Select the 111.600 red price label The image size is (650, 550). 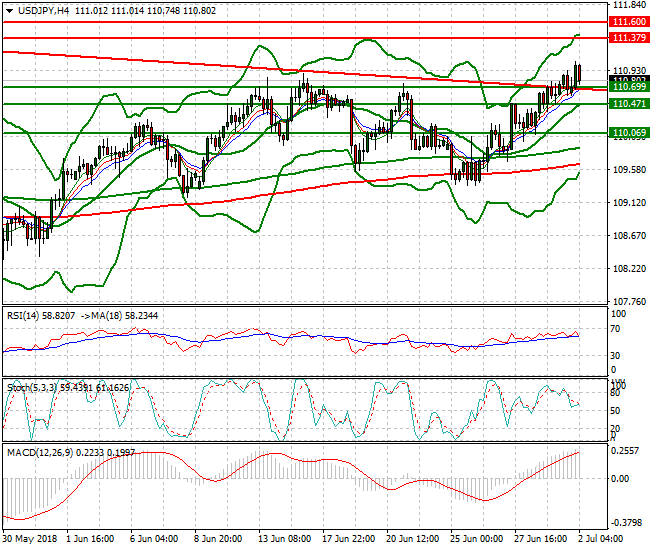point(629,22)
